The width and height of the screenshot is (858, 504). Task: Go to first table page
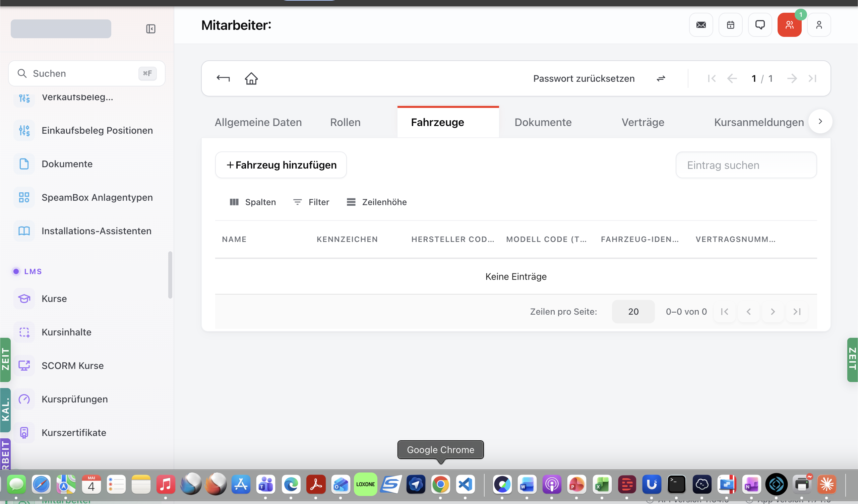click(724, 312)
